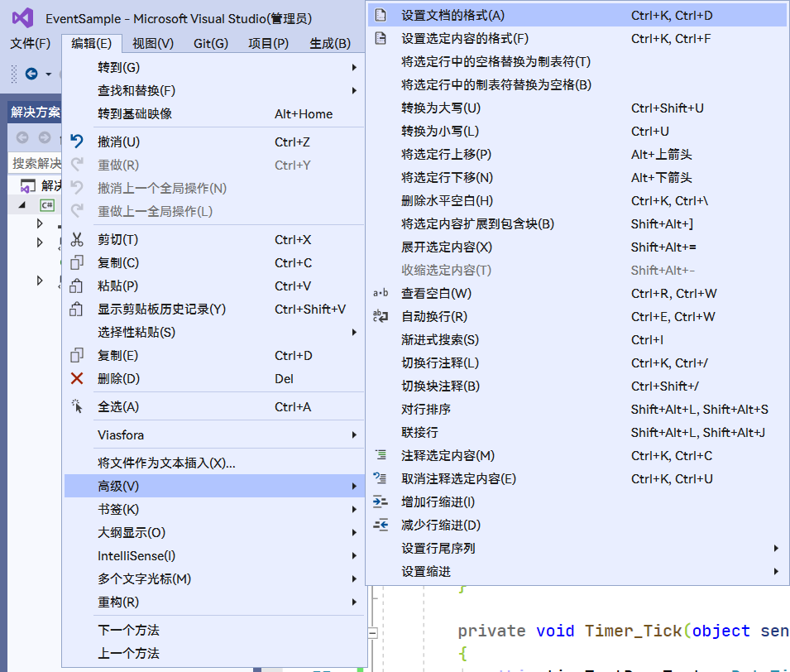
Task: Click the clipboard icon for 粘贴(P)
Action: click(77, 286)
